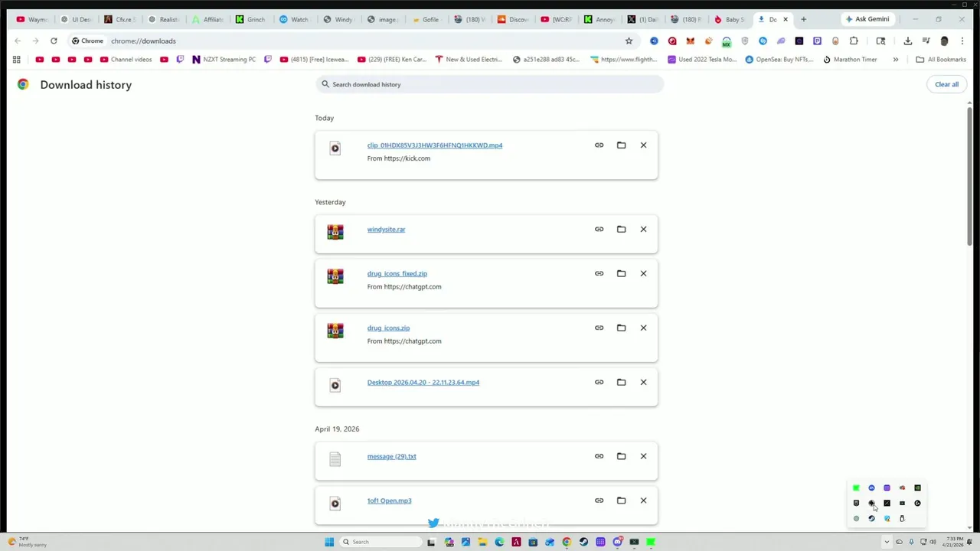This screenshot has height=551, width=980.
Task: Remove message (29).txt from list
Action: 643,456
